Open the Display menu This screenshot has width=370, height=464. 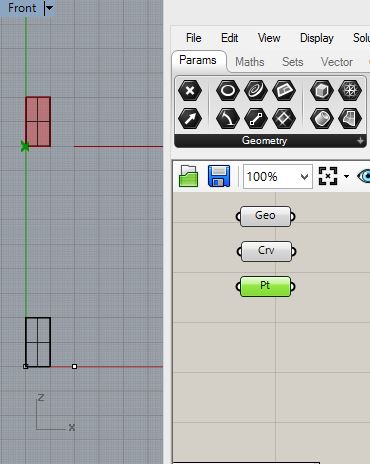tap(317, 38)
